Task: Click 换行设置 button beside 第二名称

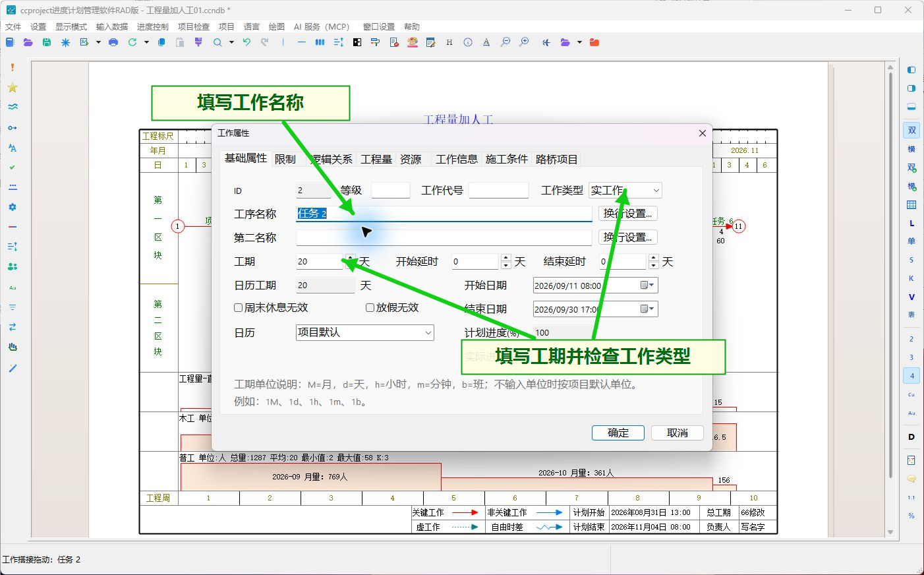Action: 628,237
